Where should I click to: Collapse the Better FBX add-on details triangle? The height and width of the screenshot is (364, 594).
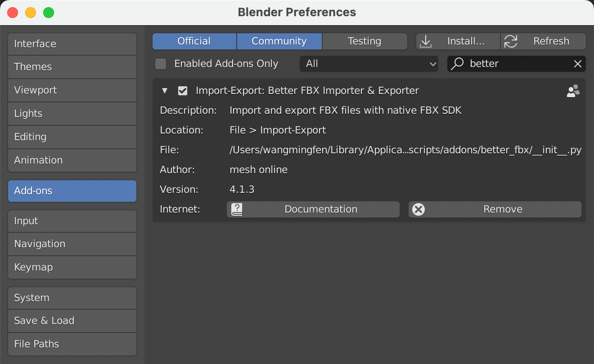coord(165,90)
